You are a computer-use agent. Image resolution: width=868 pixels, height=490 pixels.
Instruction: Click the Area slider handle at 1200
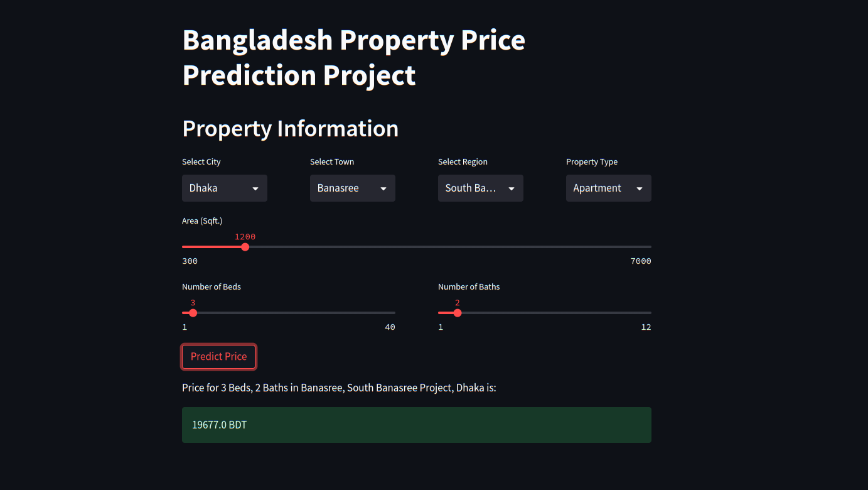point(245,247)
